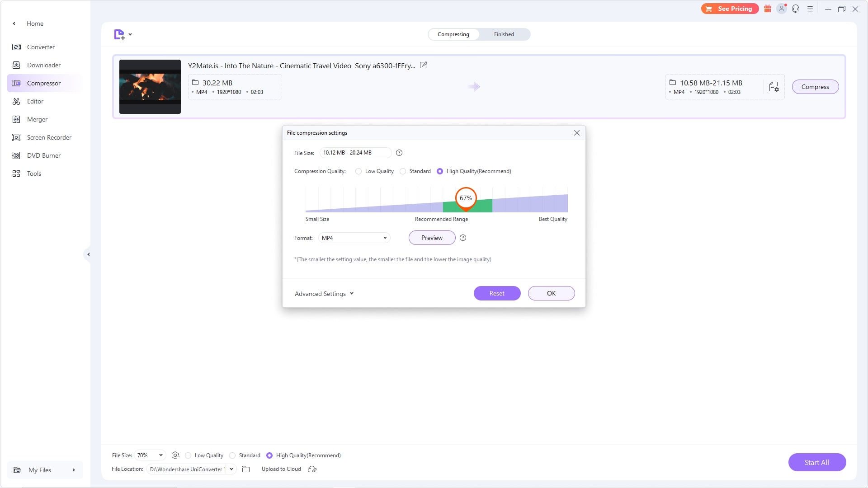Click the help icon next to Preview
The width and height of the screenshot is (868, 488).
pos(462,238)
